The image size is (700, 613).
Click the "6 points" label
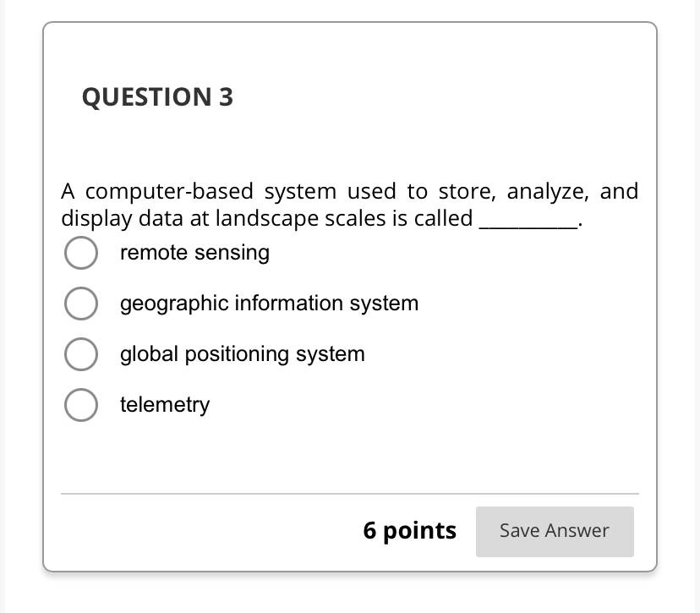[x=409, y=531]
